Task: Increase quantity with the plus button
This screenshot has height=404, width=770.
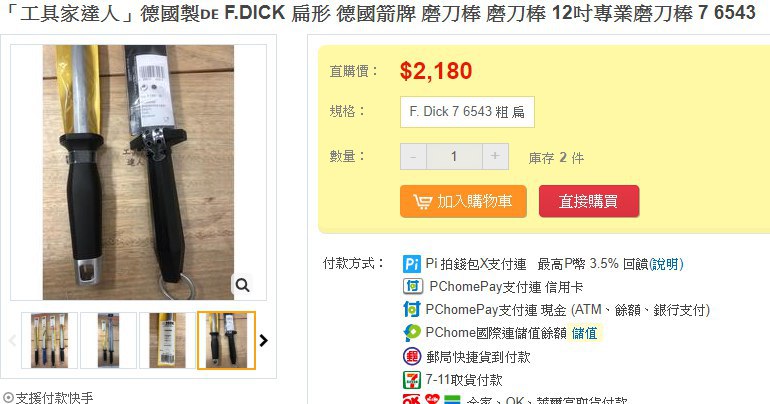Action: click(495, 156)
